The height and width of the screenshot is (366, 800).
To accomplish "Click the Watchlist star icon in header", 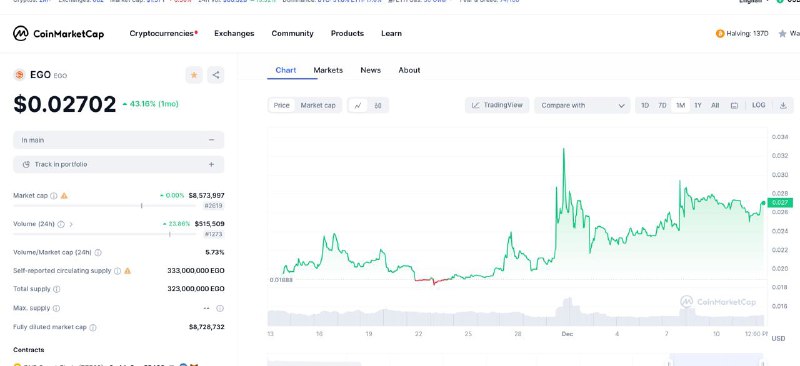I will point(782,34).
